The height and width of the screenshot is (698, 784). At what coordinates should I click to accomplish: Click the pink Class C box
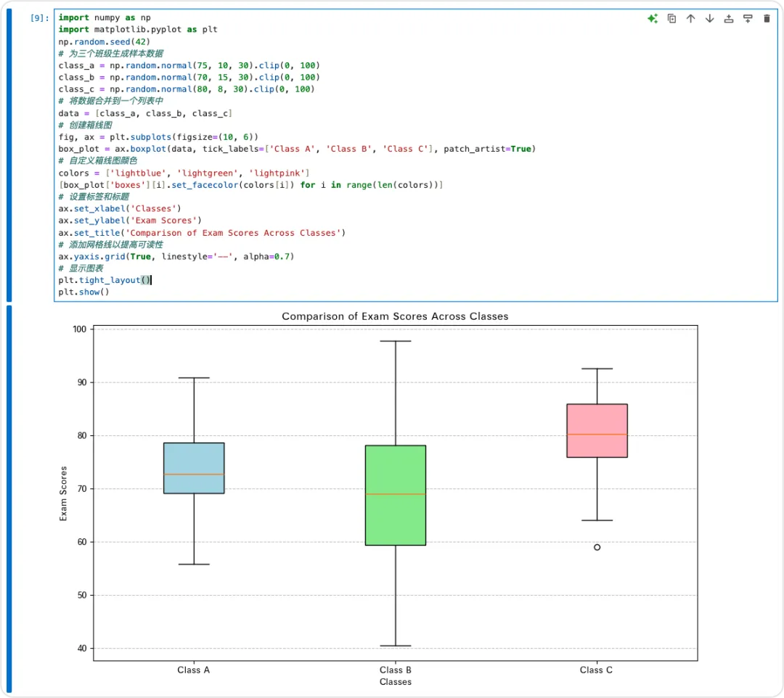click(x=597, y=431)
